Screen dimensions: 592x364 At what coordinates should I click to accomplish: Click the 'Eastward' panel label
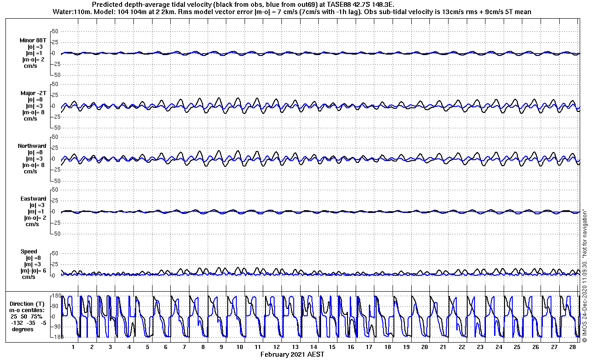pos(33,199)
